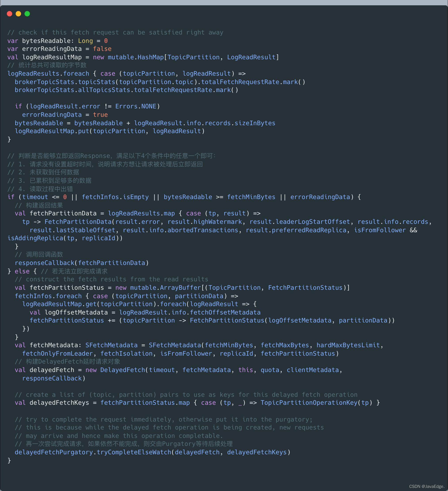Click 'result.lastStableOffset' text

click(x=73, y=230)
